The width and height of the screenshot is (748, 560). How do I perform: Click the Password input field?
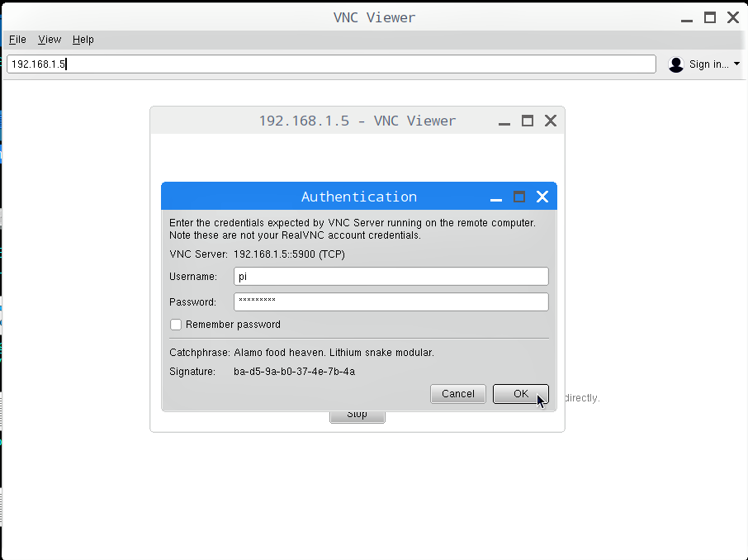391,301
